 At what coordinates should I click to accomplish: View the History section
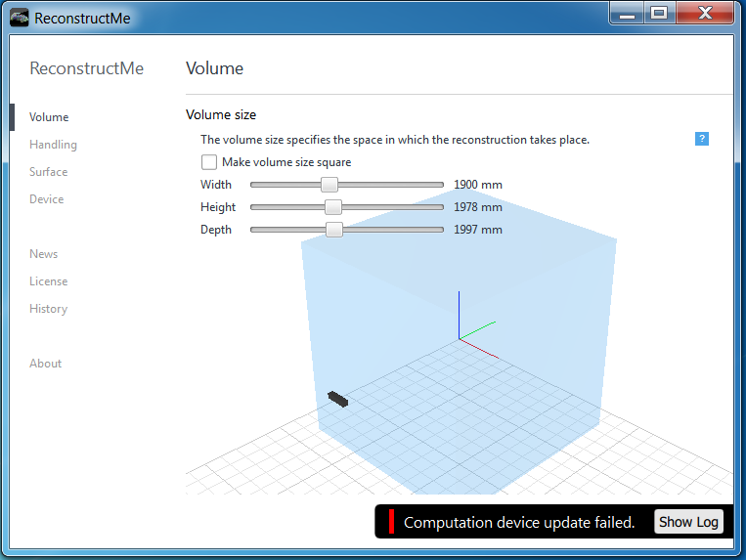tap(49, 309)
